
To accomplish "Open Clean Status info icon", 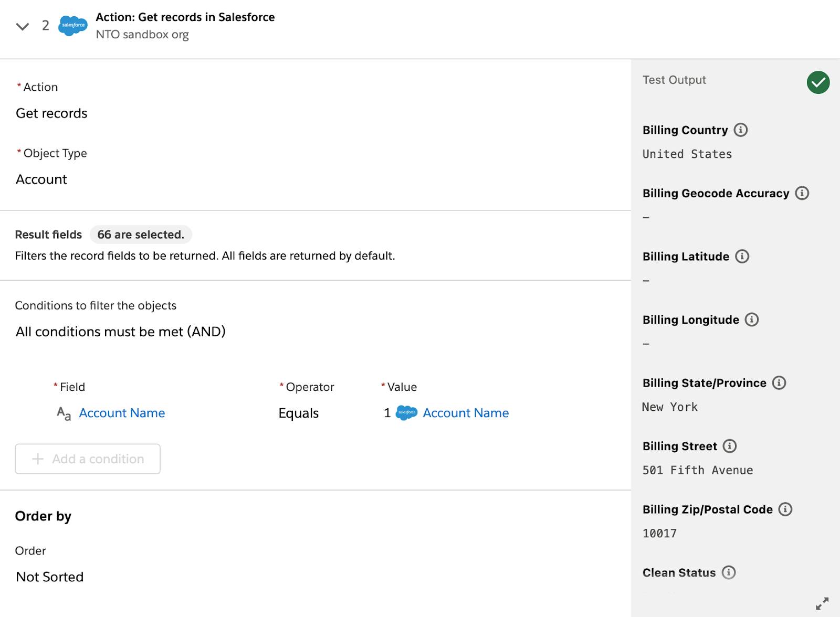I will tap(729, 572).
